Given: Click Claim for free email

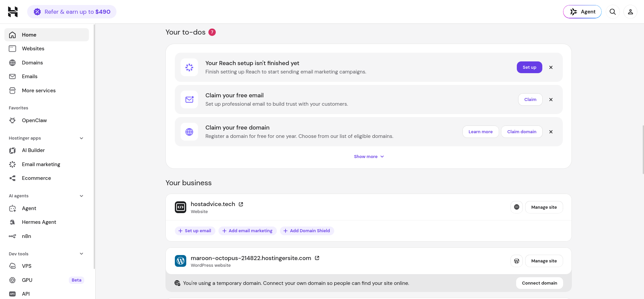Looking at the screenshot, I should [530, 100].
